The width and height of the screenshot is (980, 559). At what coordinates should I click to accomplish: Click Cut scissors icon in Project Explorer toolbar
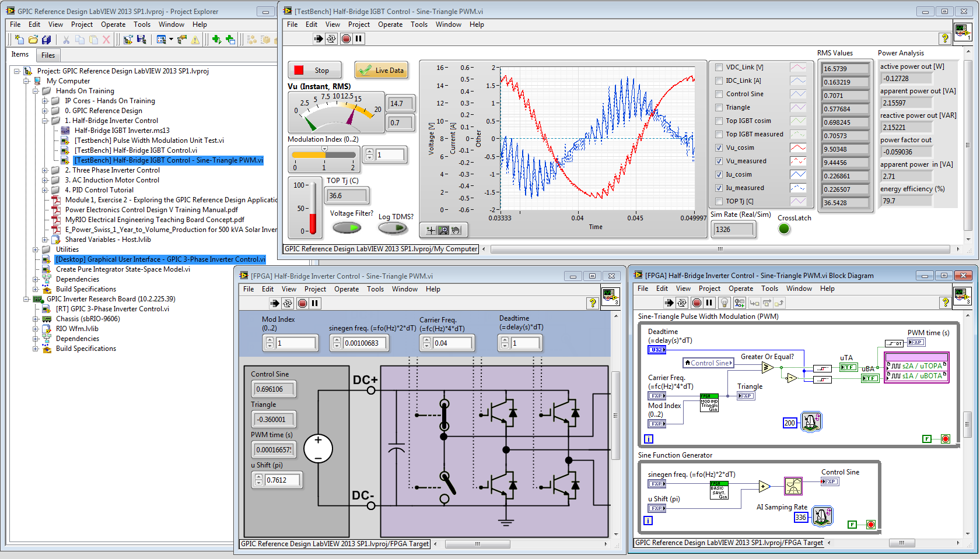pos(66,39)
